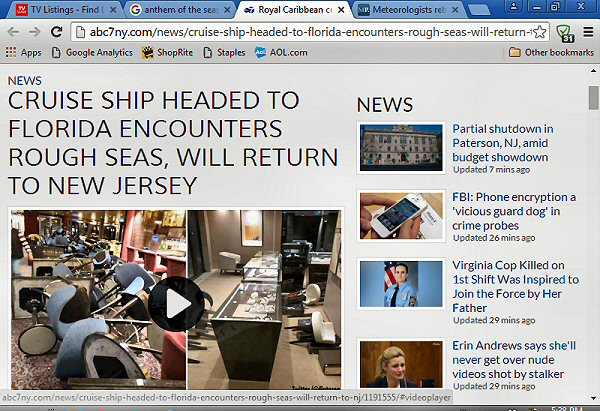Click the browser forward arrow
600x411 pixels.
(35, 32)
